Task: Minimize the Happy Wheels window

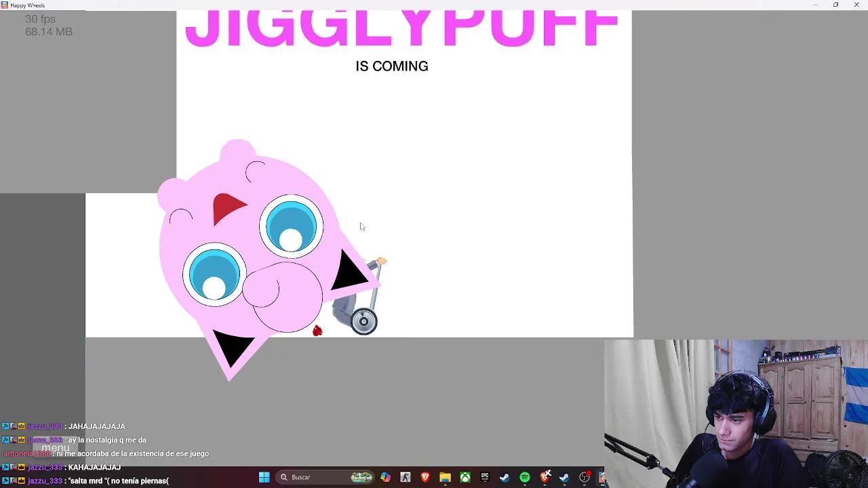Action: (815, 5)
